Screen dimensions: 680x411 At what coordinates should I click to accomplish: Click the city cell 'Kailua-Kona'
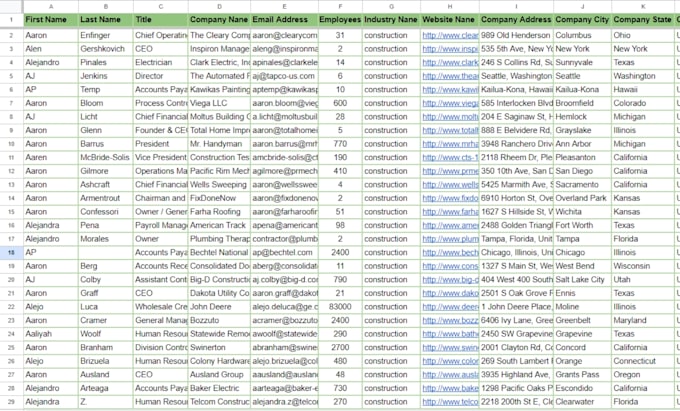(x=582, y=89)
